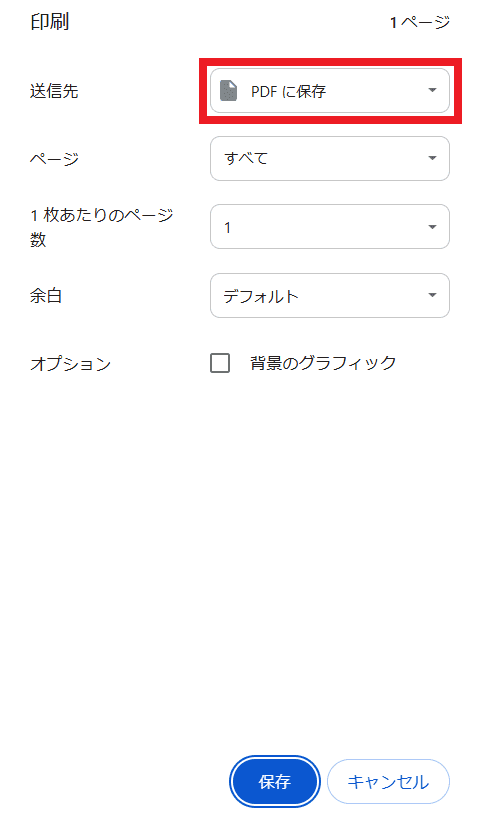
Task: Click the オプション label
Action: pyautogui.click(x=71, y=364)
